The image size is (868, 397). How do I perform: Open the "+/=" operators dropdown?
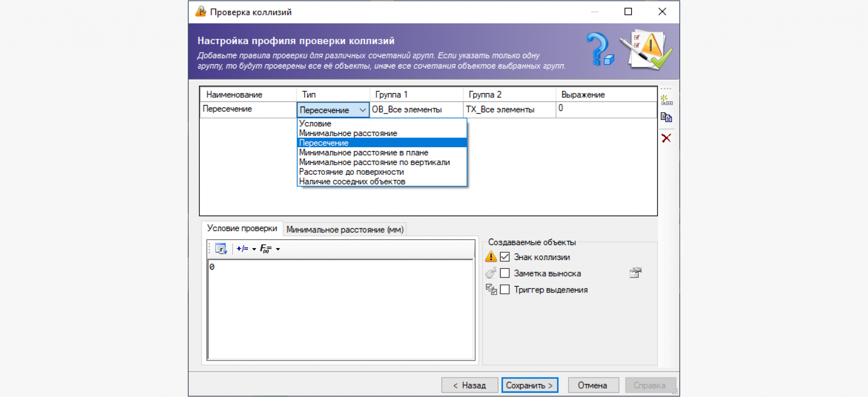click(246, 249)
